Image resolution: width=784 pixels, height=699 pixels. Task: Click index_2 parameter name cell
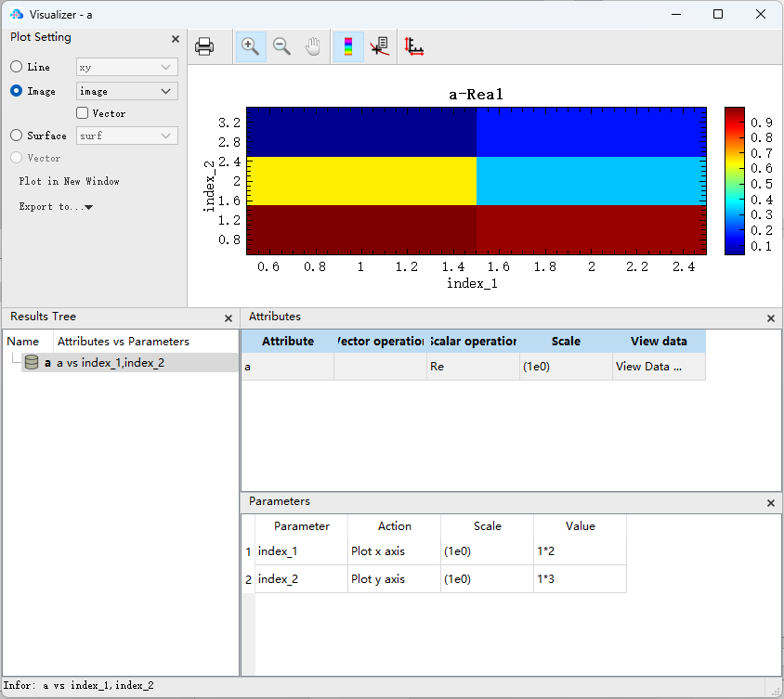coord(302,579)
